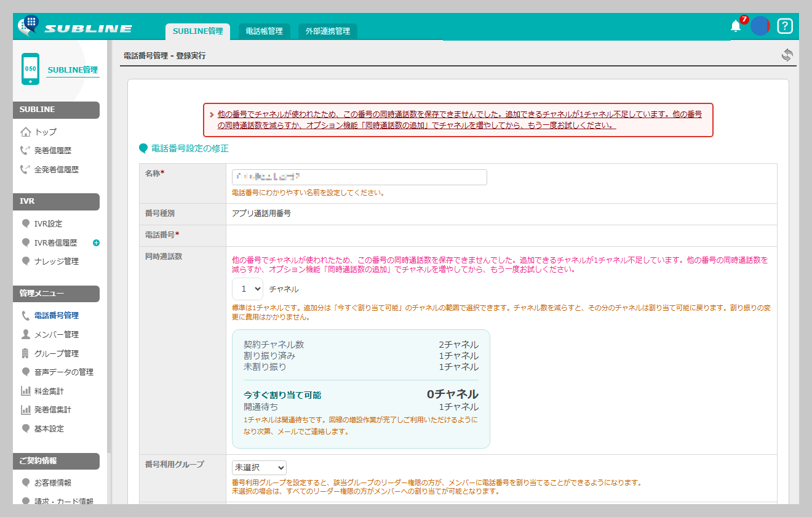Viewport: 812px width, 517px height.
Task: Open 基本設定 in the sidebar
Action: pos(49,428)
